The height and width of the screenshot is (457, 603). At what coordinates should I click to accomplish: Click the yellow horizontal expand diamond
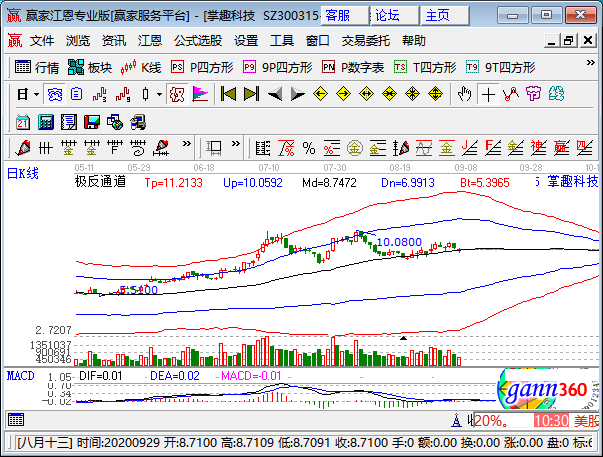pos(366,94)
